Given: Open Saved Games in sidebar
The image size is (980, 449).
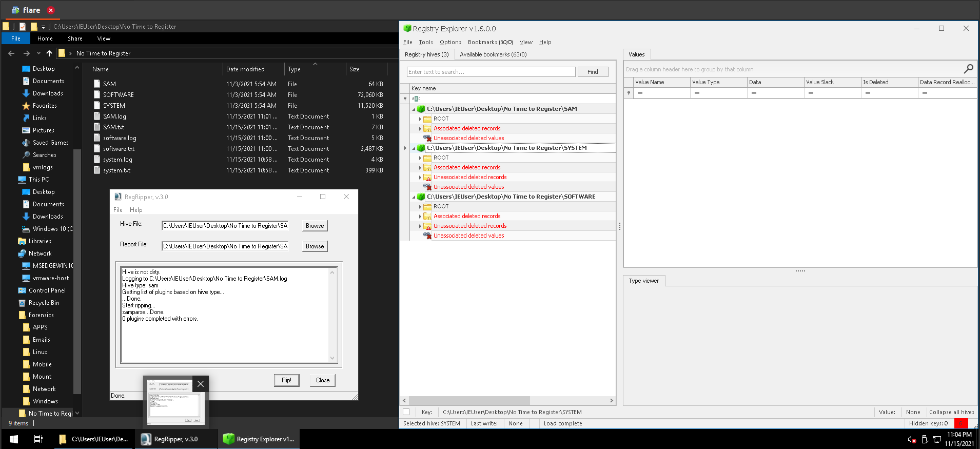Looking at the screenshot, I should point(50,143).
